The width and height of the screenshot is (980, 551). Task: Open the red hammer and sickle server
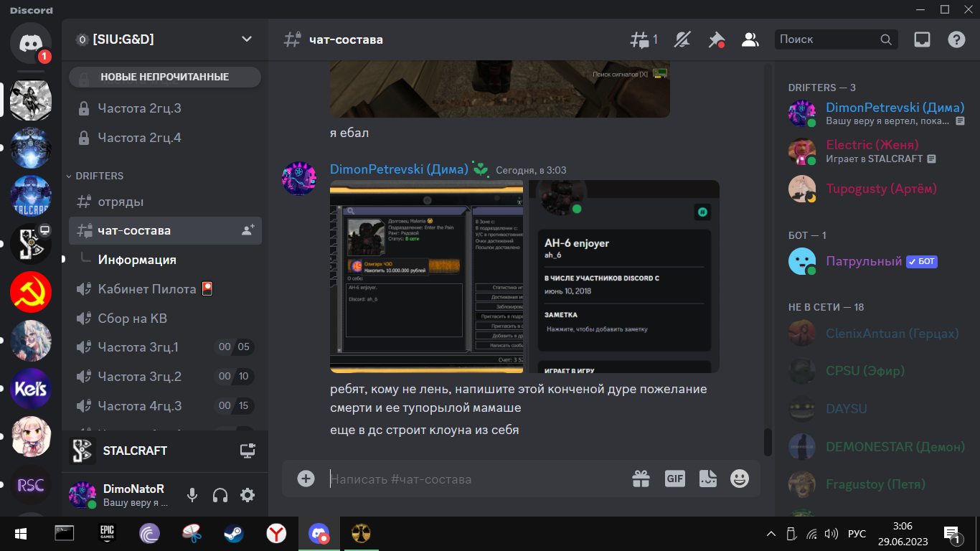31,292
